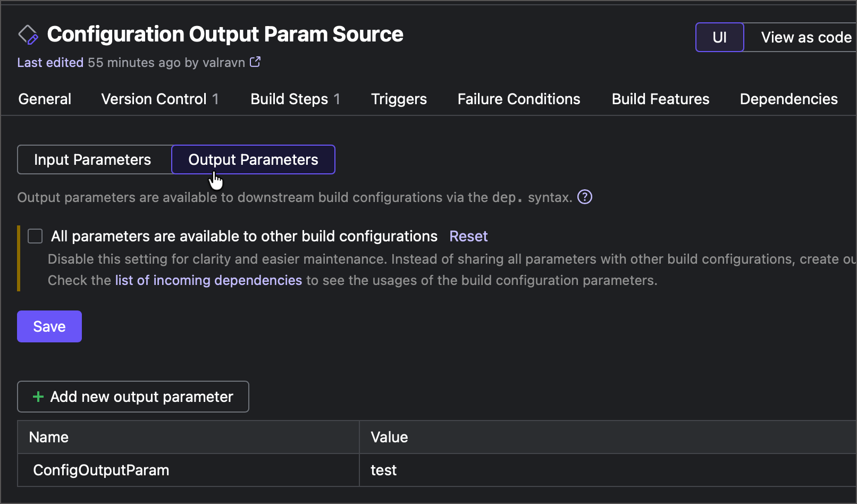Switch to UI view mode

(x=719, y=37)
